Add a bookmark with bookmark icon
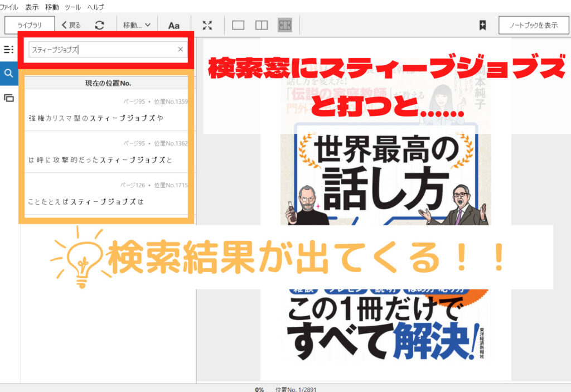Image resolution: width=571 pixels, height=392 pixels. [482, 25]
